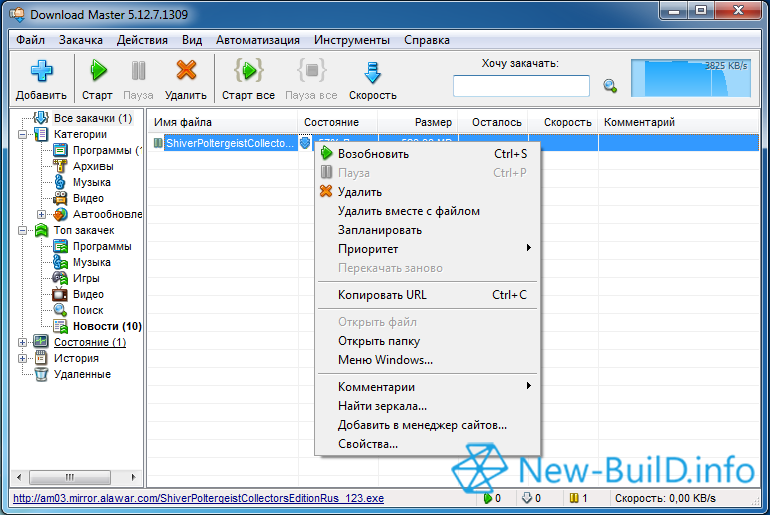
Task: Collapse the Топ закачек tree node
Action: [x=23, y=230]
